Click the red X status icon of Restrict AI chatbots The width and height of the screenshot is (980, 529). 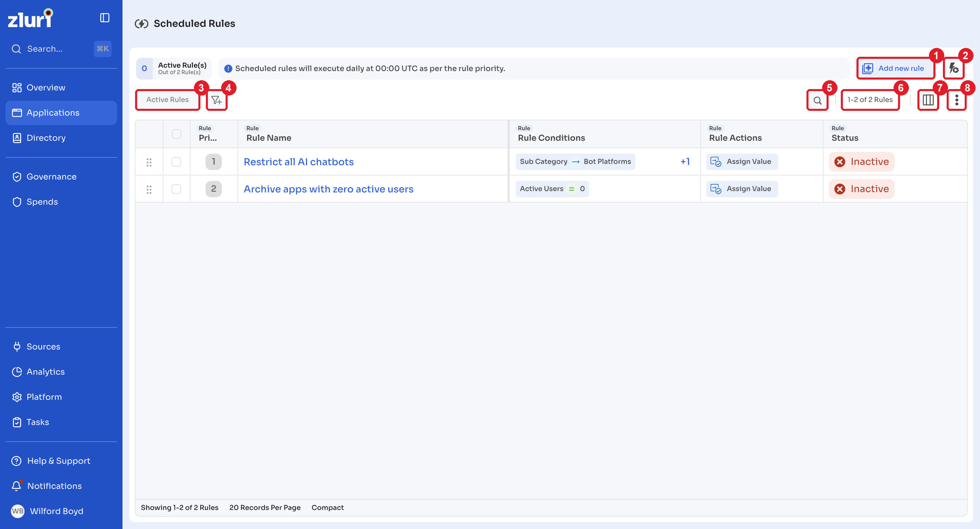click(839, 162)
